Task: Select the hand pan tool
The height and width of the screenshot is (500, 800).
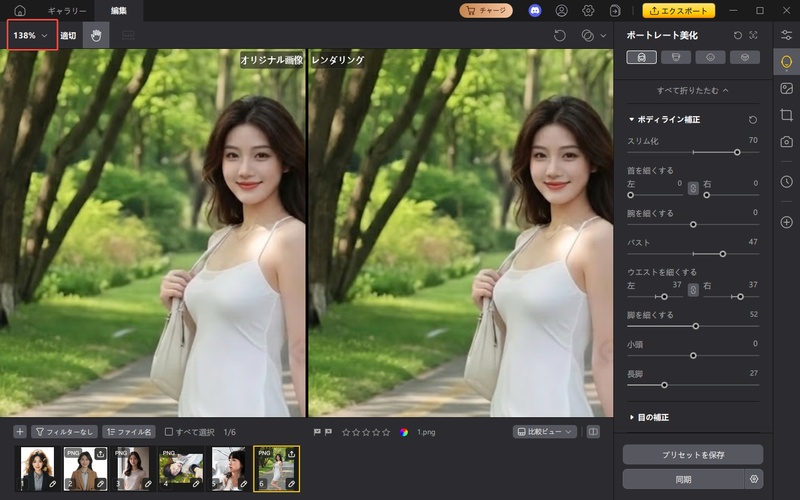Action: 96,35
